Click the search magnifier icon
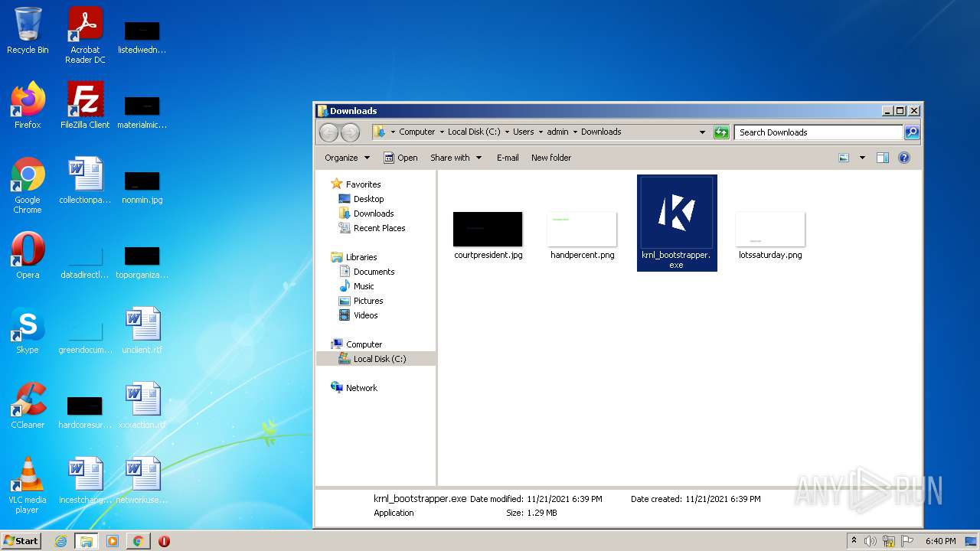This screenshot has height=551, width=980. point(911,132)
